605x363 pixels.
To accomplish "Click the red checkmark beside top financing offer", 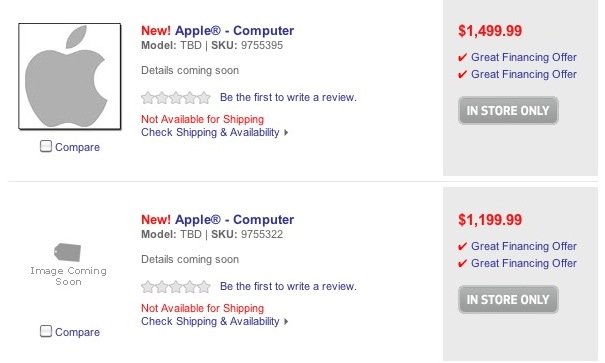I will click(462, 58).
